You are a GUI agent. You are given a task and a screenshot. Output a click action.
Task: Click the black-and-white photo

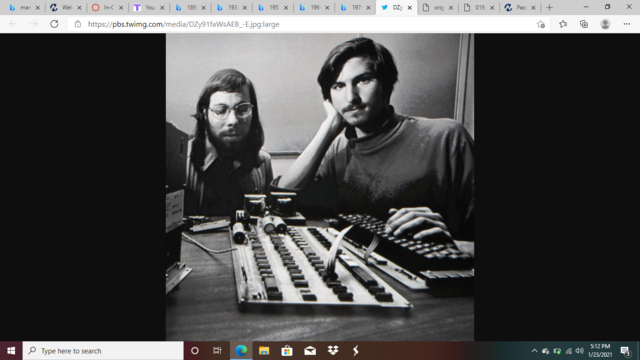point(320,187)
